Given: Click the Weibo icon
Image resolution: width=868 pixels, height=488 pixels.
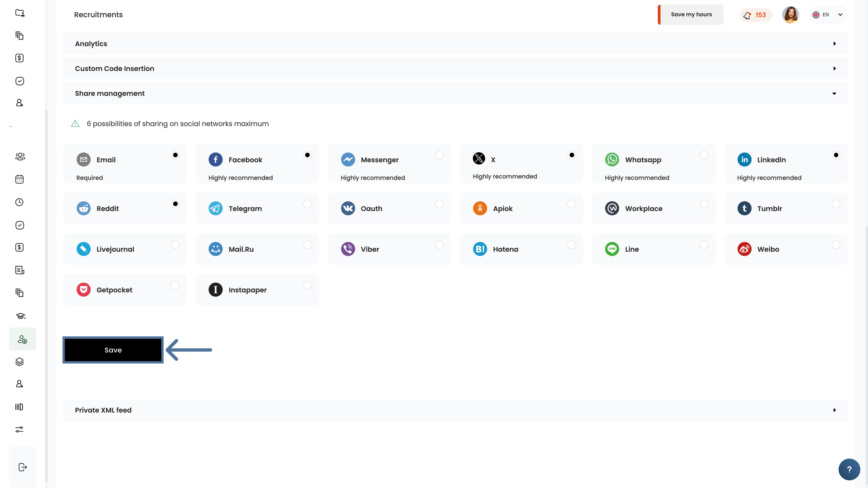Looking at the screenshot, I should pyautogui.click(x=744, y=249).
